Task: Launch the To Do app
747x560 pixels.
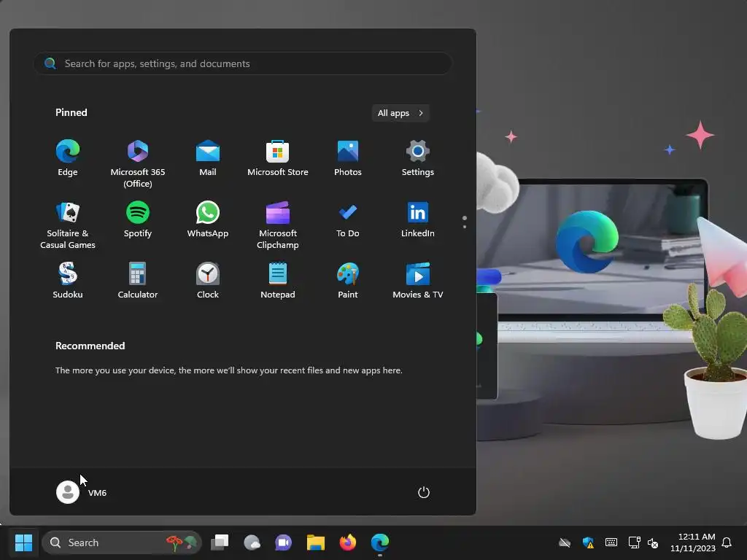Action: [348, 220]
